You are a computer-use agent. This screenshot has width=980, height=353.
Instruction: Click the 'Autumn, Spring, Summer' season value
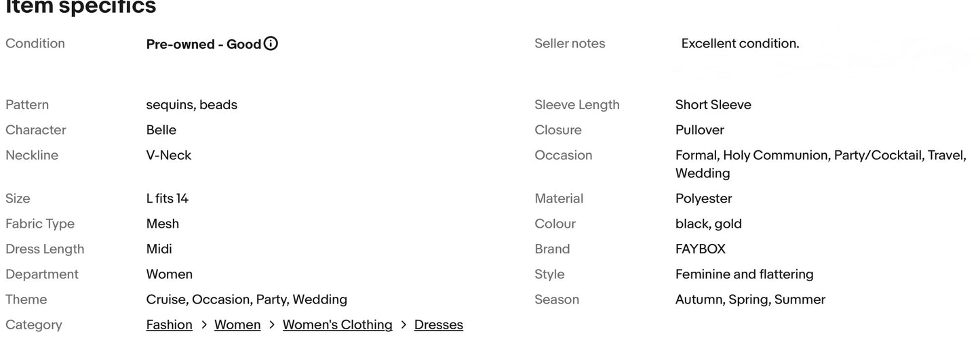[x=750, y=300]
